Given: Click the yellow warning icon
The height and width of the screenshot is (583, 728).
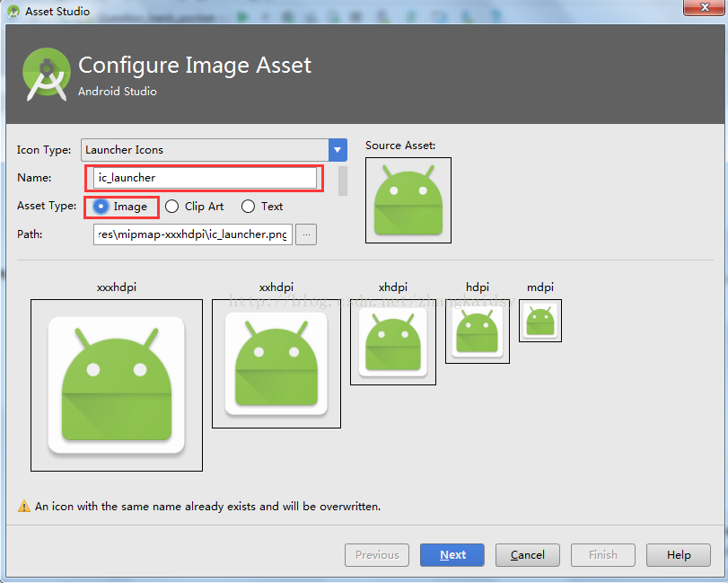Looking at the screenshot, I should click(23, 507).
